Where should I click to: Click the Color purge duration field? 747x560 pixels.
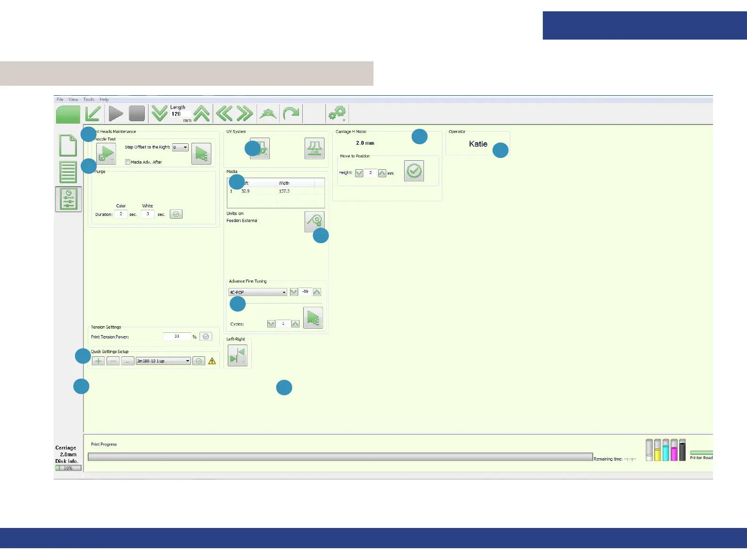point(121,214)
